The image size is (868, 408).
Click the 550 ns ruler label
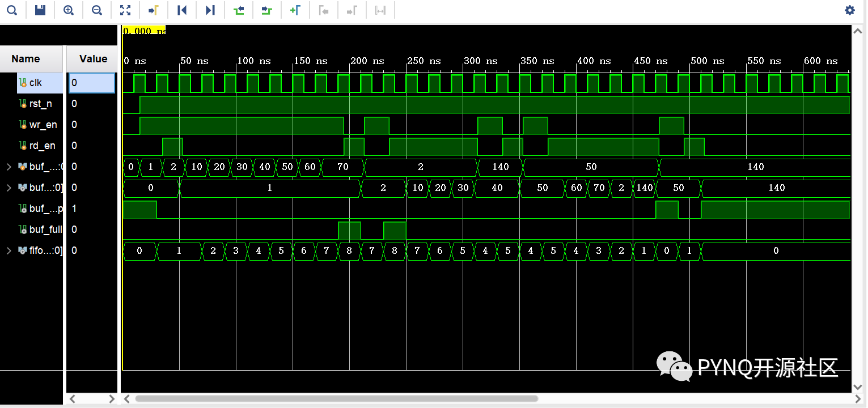coord(764,61)
